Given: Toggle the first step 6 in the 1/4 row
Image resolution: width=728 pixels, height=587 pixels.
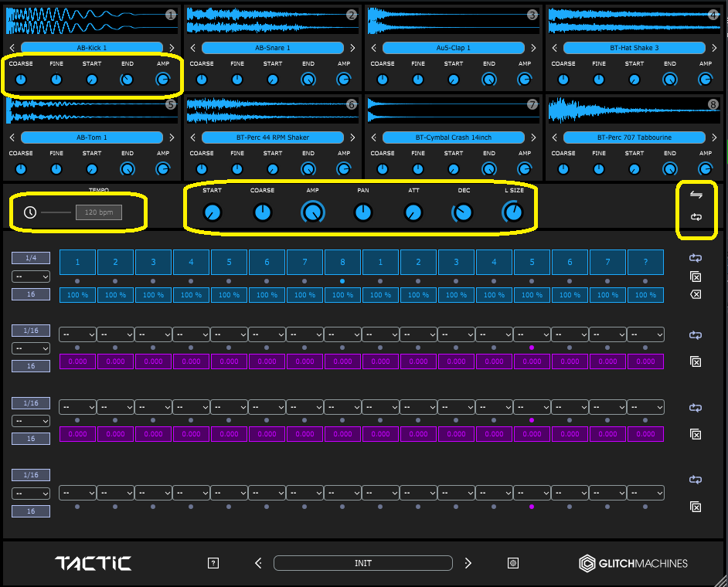Looking at the screenshot, I should (x=267, y=262).
